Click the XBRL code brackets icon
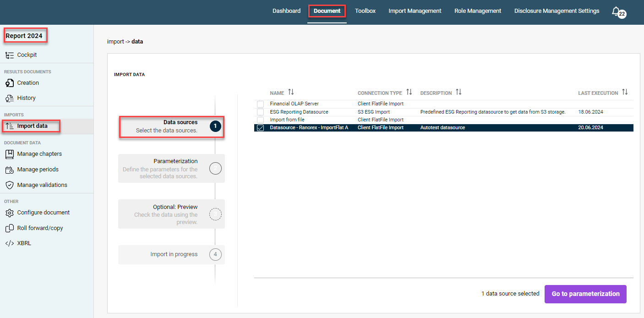The image size is (644, 318). pyautogui.click(x=9, y=243)
